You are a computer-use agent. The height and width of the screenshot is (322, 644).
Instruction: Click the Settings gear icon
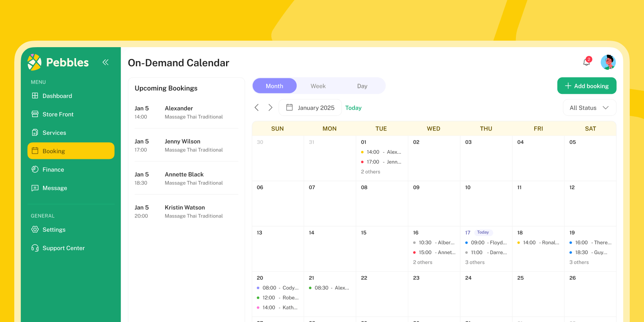pyautogui.click(x=35, y=229)
